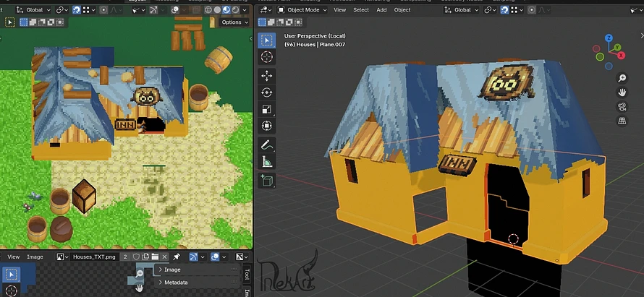Pin the image with the pin icon
Screen dimensions: 644x297
(177, 257)
